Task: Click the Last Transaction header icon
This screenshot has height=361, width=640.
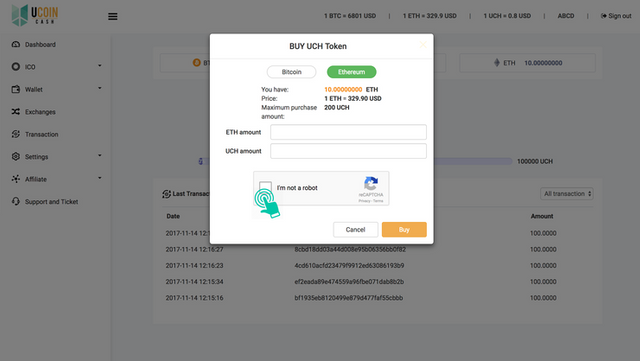Action: click(166, 194)
